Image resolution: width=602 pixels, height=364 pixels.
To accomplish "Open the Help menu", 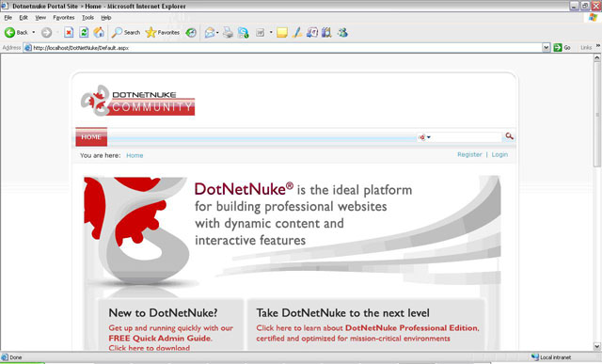I will click(106, 17).
